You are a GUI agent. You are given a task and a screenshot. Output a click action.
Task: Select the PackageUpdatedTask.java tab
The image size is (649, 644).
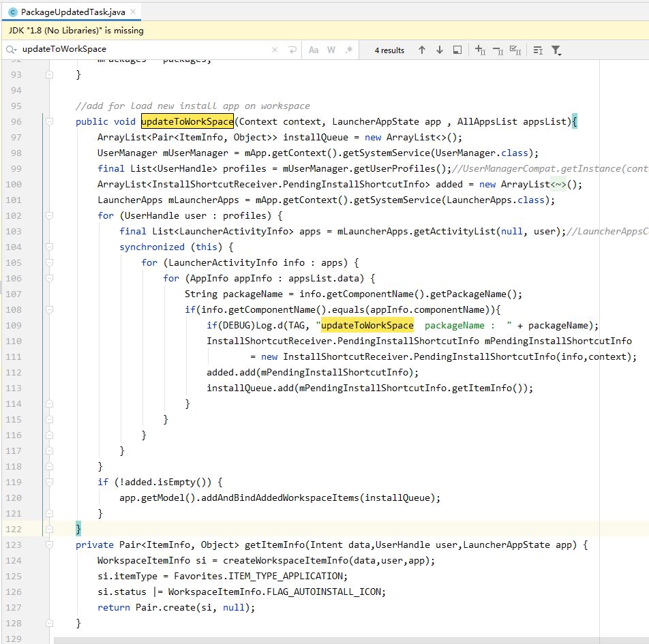(71, 12)
